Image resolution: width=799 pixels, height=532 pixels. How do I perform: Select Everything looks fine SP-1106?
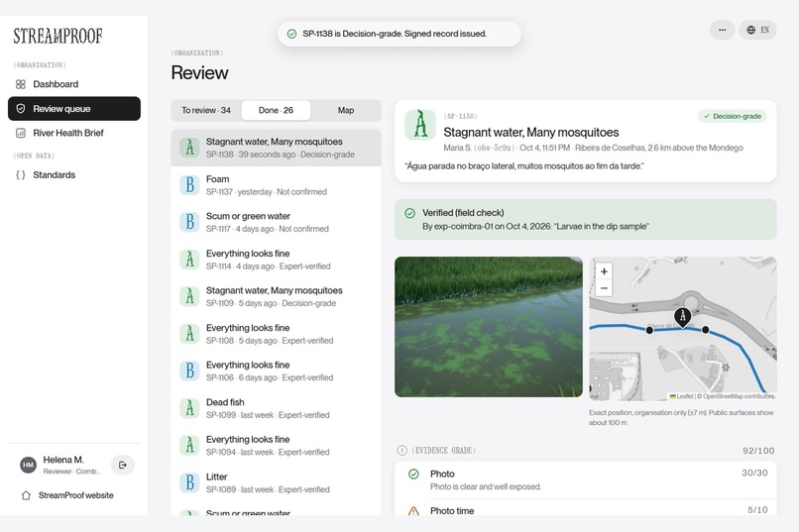coord(277,372)
